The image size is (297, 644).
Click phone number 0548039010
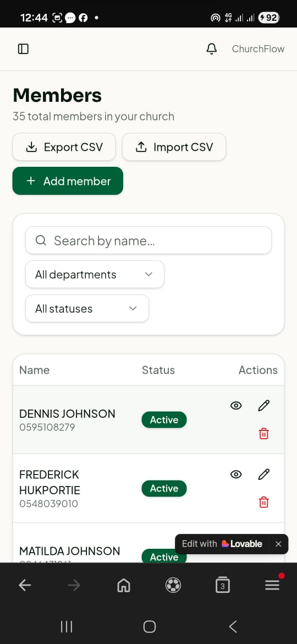tap(48, 504)
